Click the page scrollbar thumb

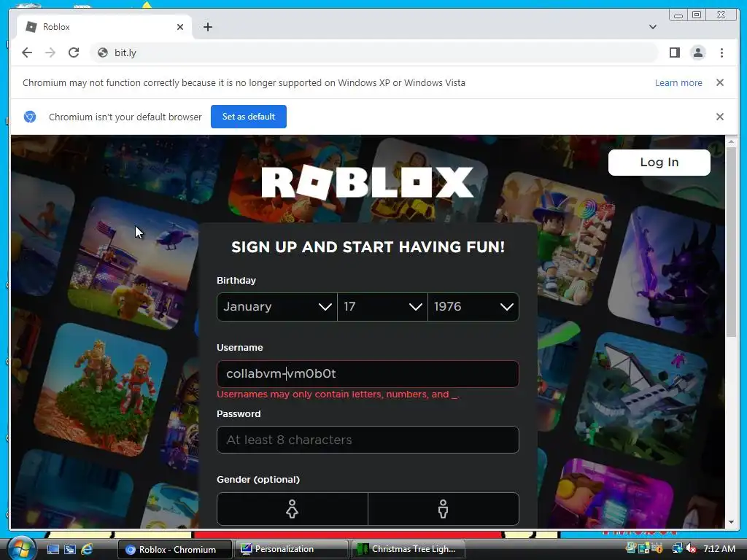(x=731, y=242)
